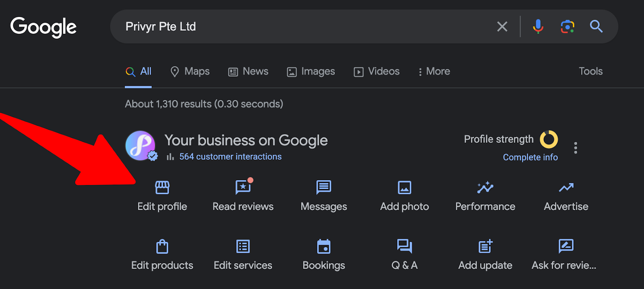Viewport: 644px width, 289px height.
Task: Clear the search box with the X icon
Action: (x=502, y=27)
